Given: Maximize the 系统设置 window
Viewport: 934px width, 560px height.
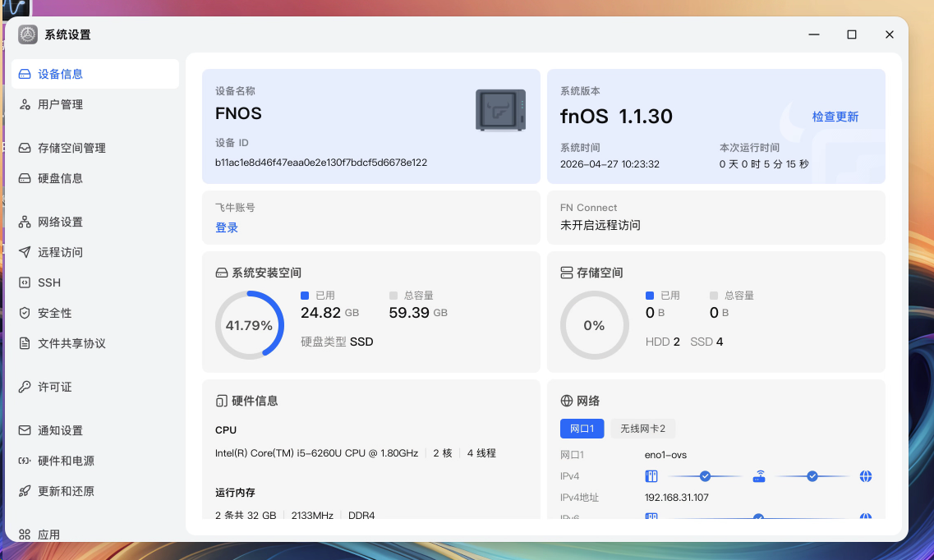Looking at the screenshot, I should pos(852,34).
